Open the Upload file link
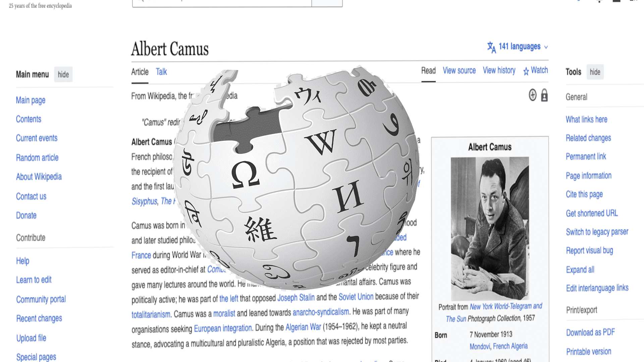Viewport: 644px width, 362px height. (31, 338)
